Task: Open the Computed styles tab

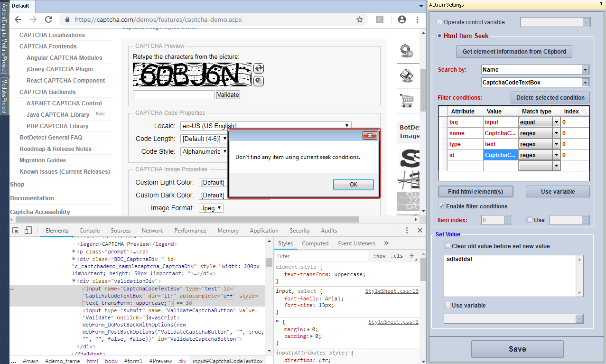Action: (x=315, y=243)
